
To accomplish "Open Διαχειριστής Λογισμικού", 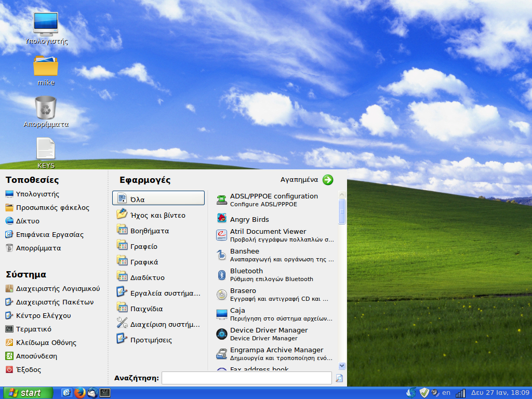I will pos(53,289).
